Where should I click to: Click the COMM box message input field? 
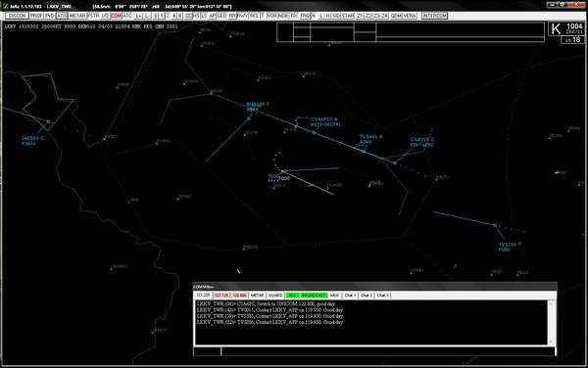(388, 351)
